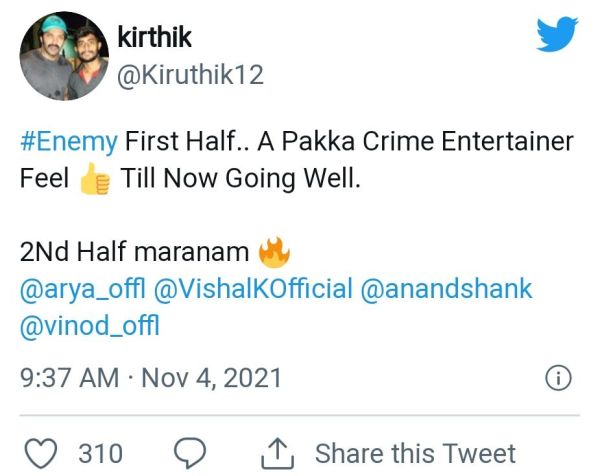Open the @vinod_offl mention
The width and height of the screenshot is (600, 476).
point(90,326)
